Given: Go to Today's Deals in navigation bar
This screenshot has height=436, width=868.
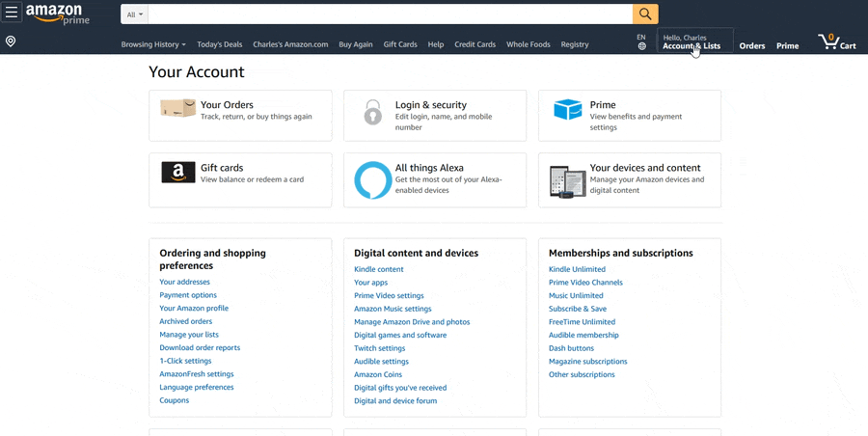Looking at the screenshot, I should (219, 44).
